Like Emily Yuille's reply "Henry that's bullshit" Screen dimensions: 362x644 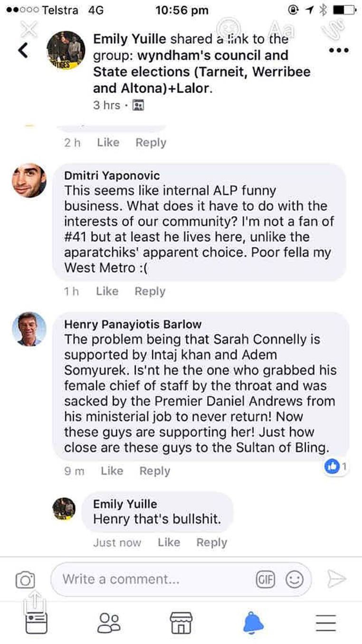tap(169, 542)
